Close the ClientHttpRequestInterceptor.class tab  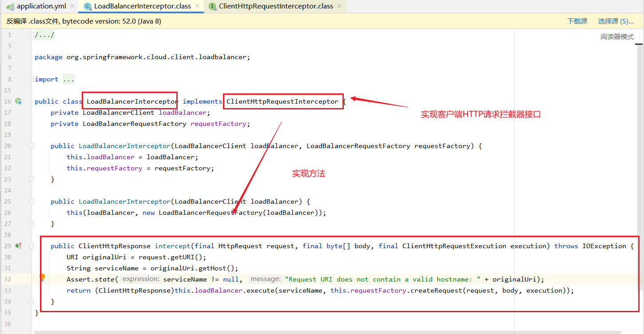(340, 6)
